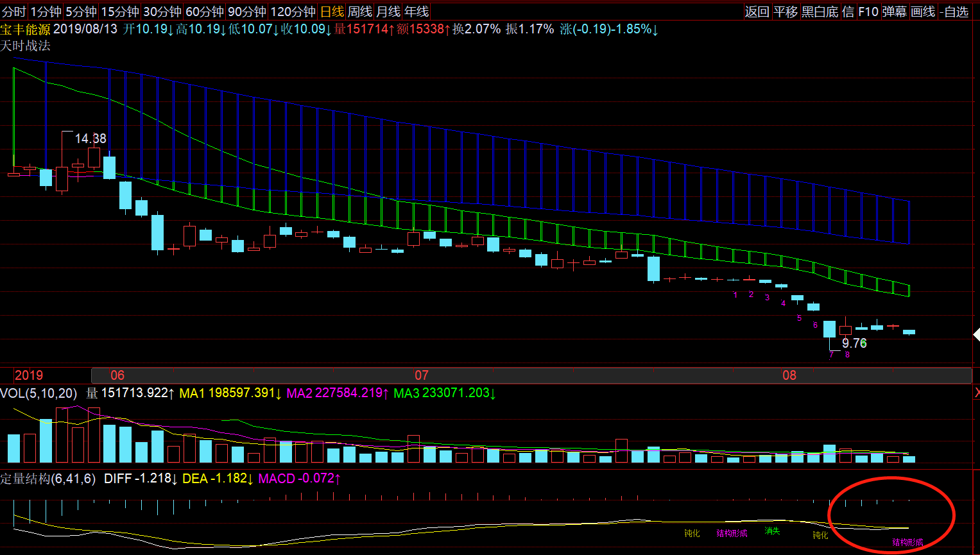Click the 9.76 low price label
Image resolution: width=980 pixels, height=555 pixels.
point(854,343)
